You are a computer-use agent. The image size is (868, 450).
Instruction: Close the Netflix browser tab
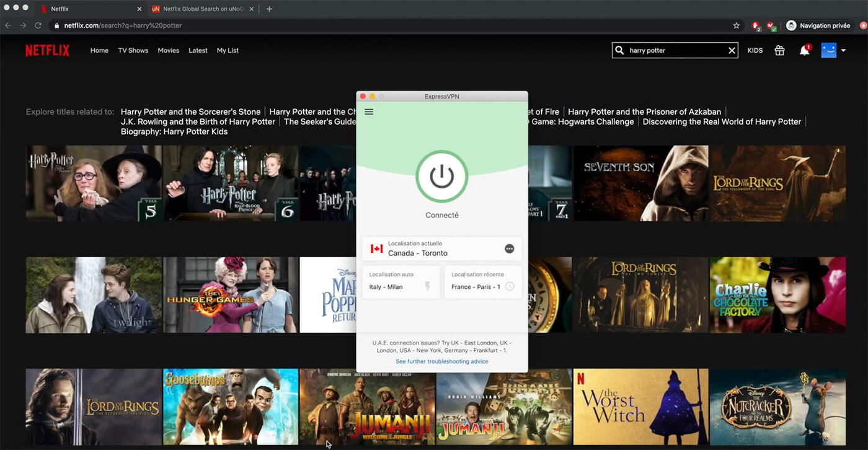point(139,9)
